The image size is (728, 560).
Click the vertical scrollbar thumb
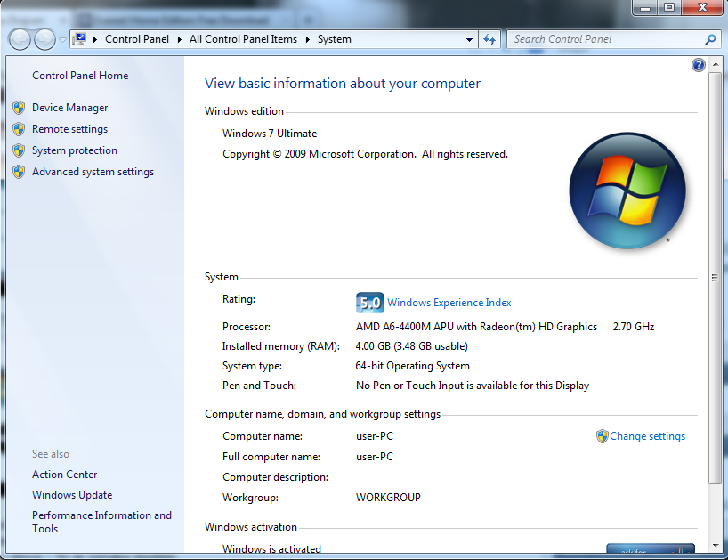[715, 278]
